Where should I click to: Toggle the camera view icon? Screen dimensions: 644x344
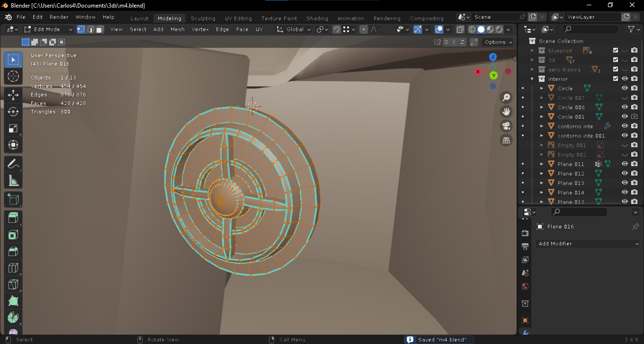[x=506, y=126]
